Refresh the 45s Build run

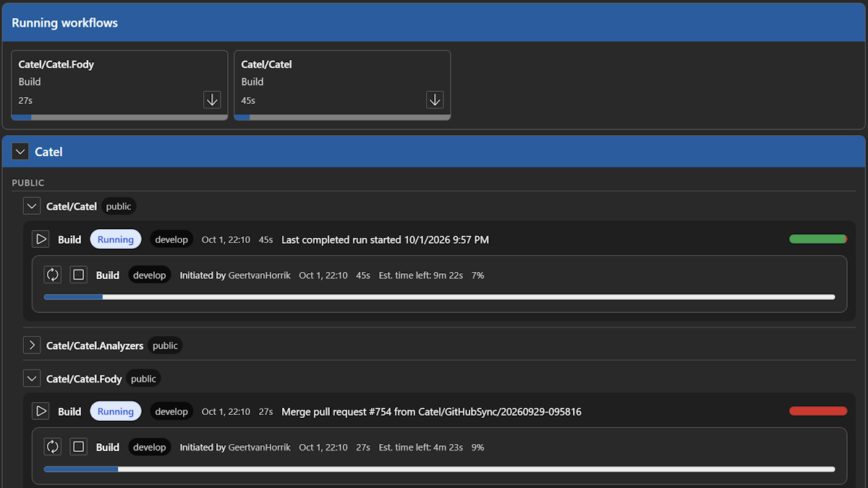point(53,275)
